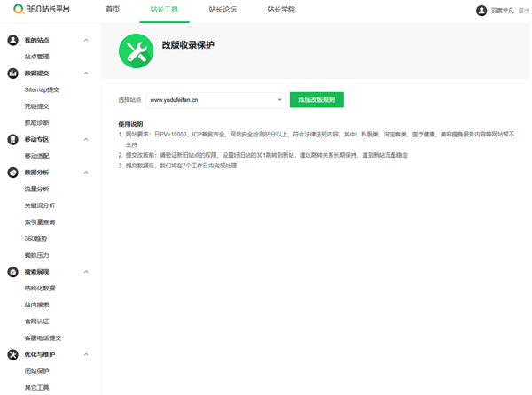
Task: Open 关键词分析 sidebar link
Action: [x=40, y=205]
